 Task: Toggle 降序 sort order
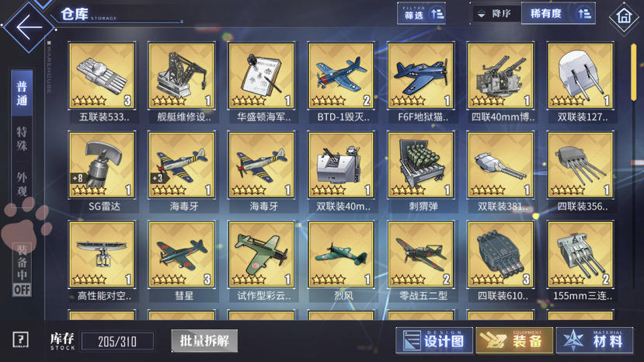tap(496, 13)
